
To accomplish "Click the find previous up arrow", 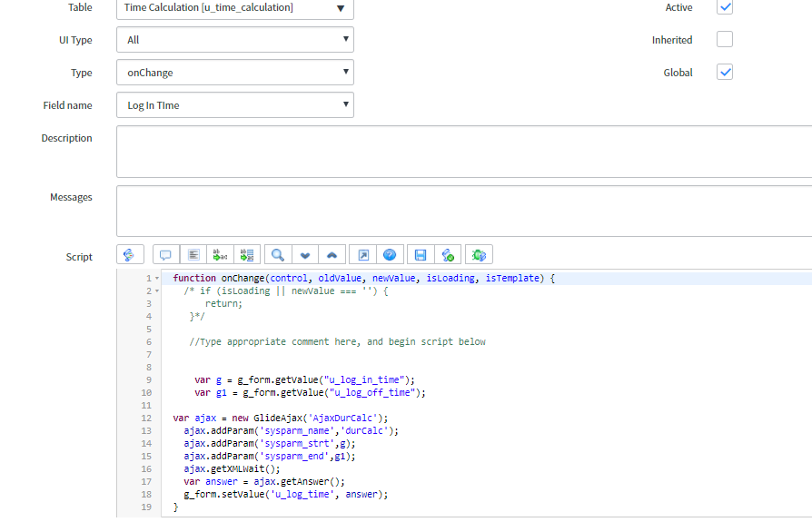I will coord(332,255).
